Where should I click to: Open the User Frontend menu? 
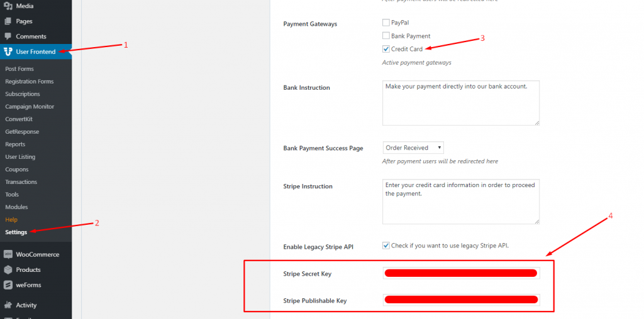[x=36, y=51]
